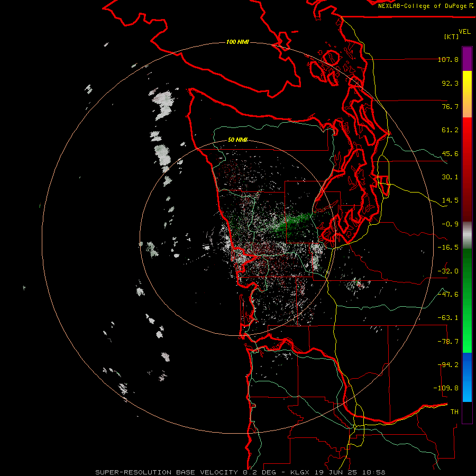Click the -16.5 velocity scale value
Screen dimensions: 476x476
tap(448, 248)
